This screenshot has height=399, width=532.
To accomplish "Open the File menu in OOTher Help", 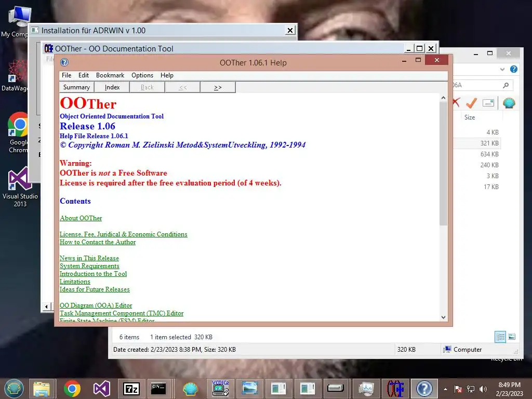I will pyautogui.click(x=66, y=75).
